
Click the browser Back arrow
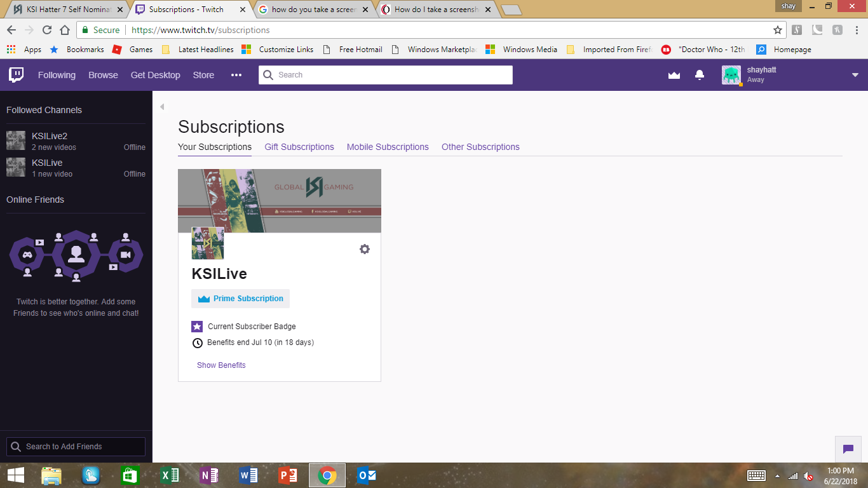(11, 30)
